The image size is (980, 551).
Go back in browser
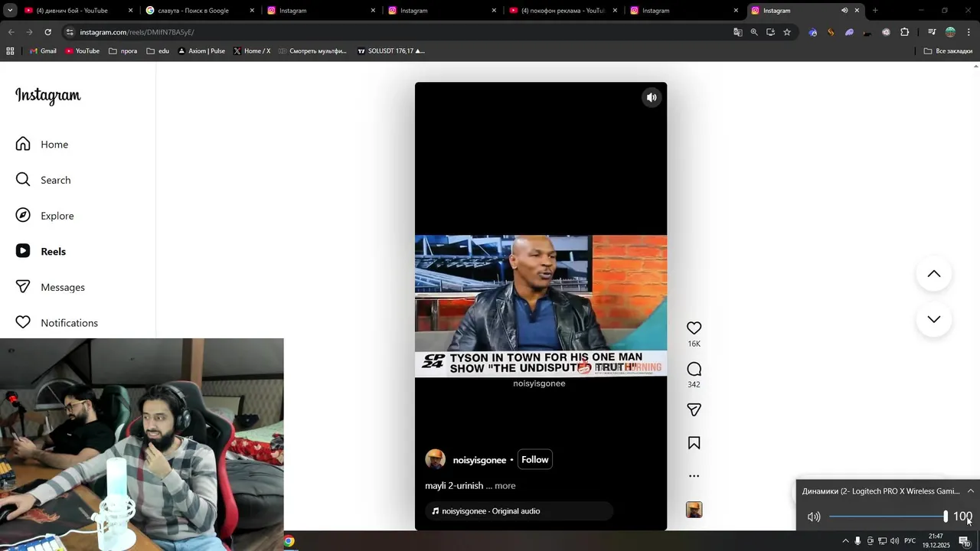click(11, 32)
